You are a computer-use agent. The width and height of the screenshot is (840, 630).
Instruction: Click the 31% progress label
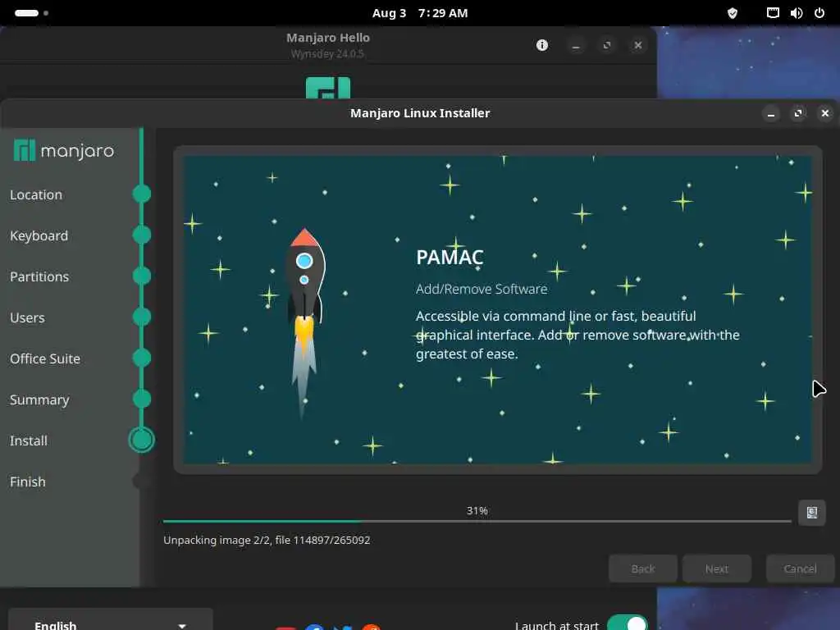click(477, 511)
